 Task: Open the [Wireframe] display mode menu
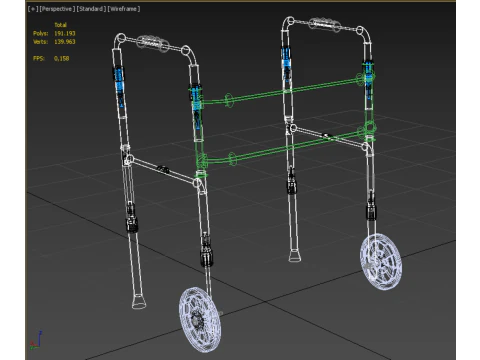point(123,9)
